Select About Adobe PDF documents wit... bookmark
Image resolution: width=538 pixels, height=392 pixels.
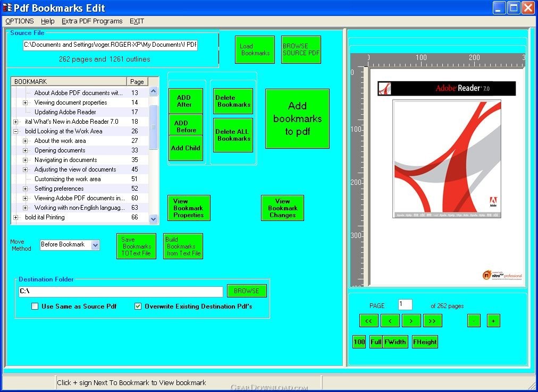click(x=78, y=93)
